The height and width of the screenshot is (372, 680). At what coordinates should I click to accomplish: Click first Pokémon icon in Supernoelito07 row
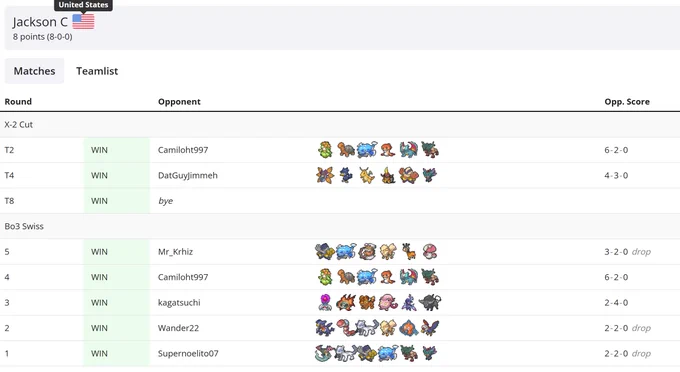point(324,353)
